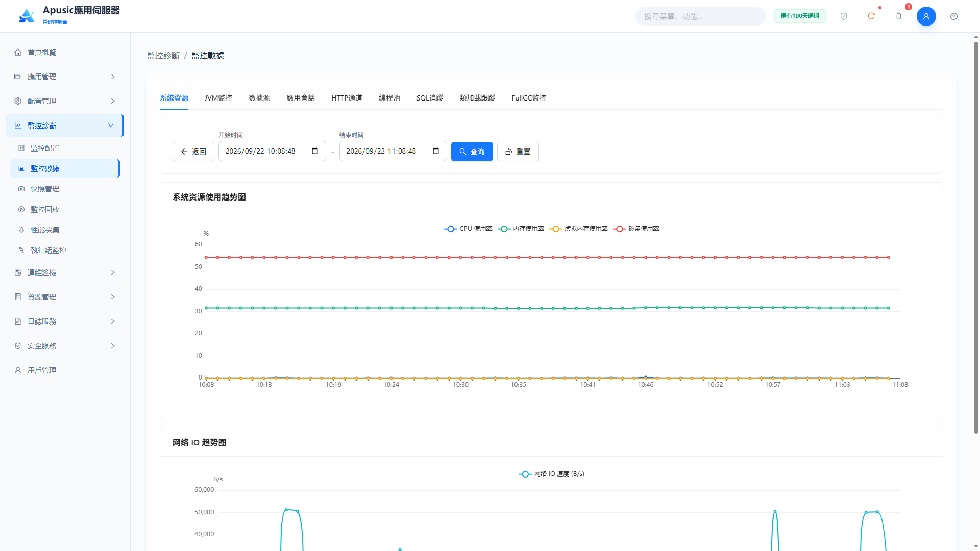The image size is (980, 551).
Task: Open the shield security icon in header
Action: [x=844, y=16]
